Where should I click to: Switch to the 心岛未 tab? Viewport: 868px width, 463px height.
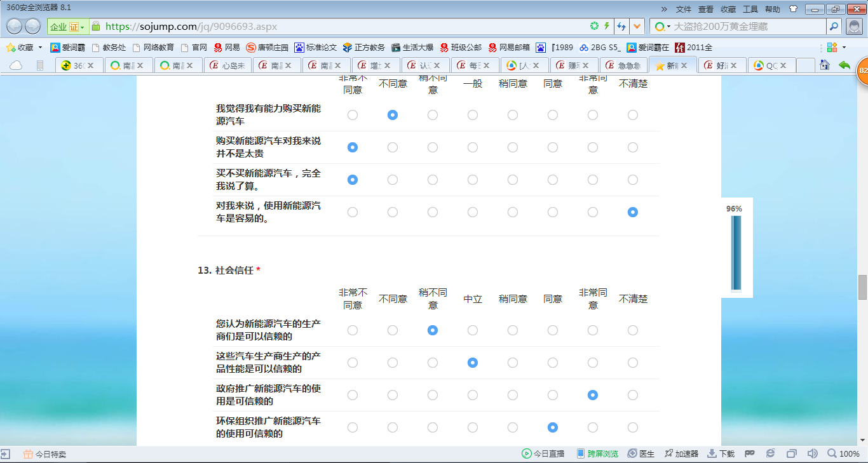[x=227, y=65]
